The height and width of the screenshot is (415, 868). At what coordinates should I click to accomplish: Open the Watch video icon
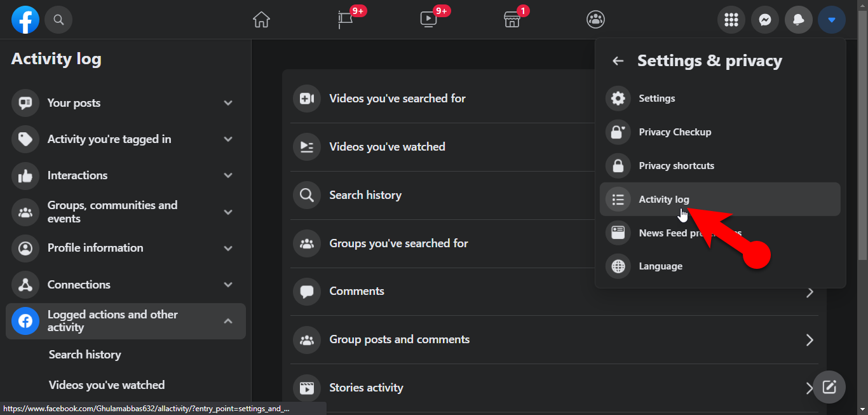click(x=428, y=20)
